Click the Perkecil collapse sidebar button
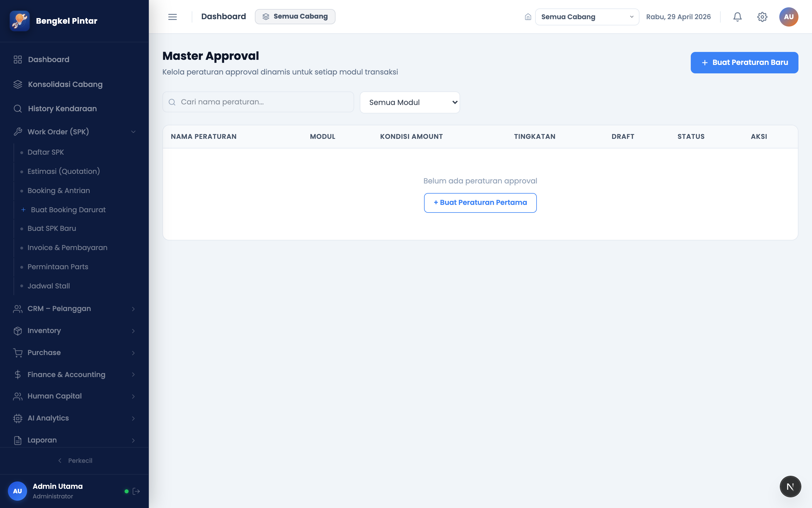The height and width of the screenshot is (508, 812). pos(75,461)
